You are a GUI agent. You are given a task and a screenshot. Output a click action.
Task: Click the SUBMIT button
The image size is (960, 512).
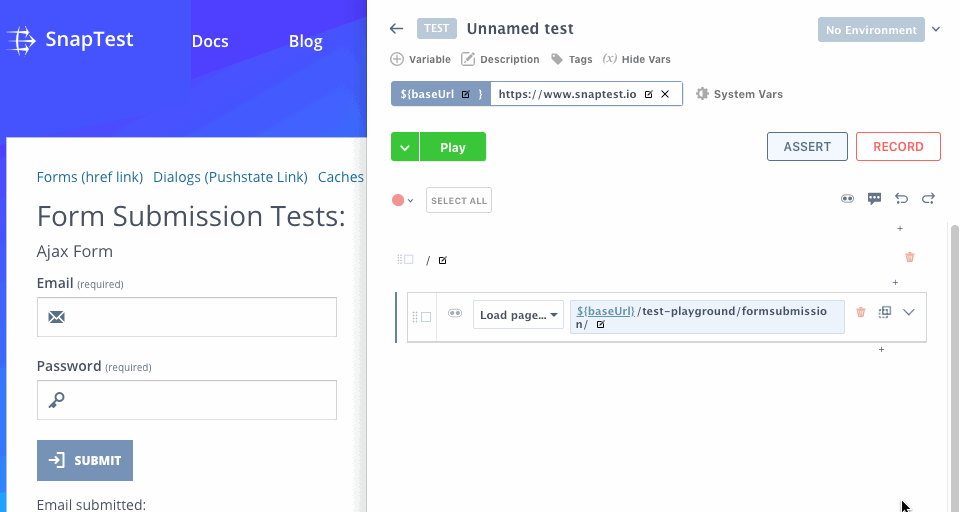tap(84, 461)
